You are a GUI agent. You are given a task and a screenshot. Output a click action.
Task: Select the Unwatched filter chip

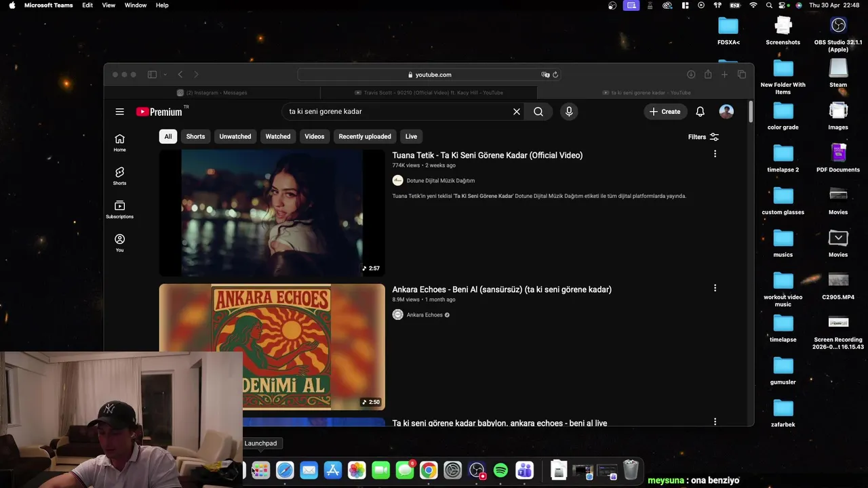tap(235, 137)
